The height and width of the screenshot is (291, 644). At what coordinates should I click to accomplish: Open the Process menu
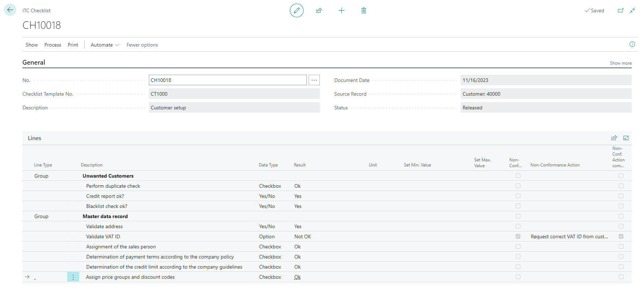53,45
